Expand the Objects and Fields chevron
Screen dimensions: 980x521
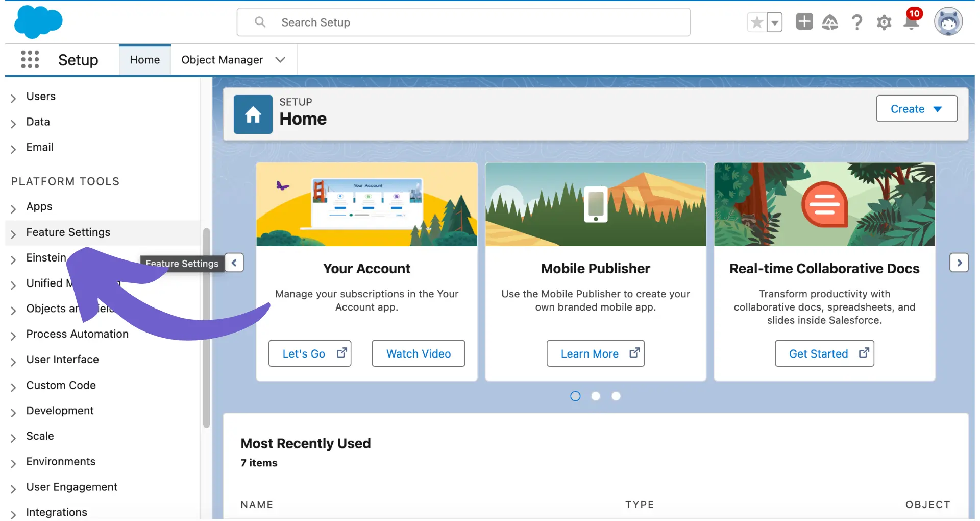pos(13,311)
